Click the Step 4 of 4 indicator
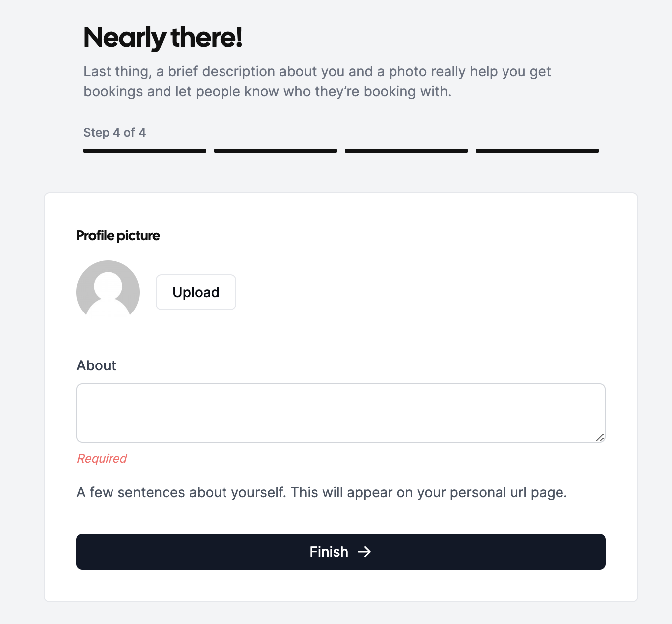Viewport: 672px width, 624px height. point(114,132)
